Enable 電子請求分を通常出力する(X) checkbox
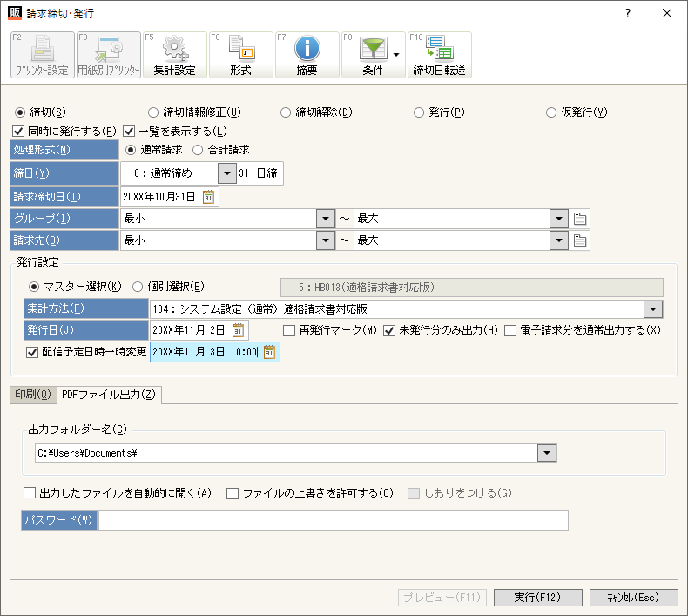The image size is (688, 616). [510, 330]
